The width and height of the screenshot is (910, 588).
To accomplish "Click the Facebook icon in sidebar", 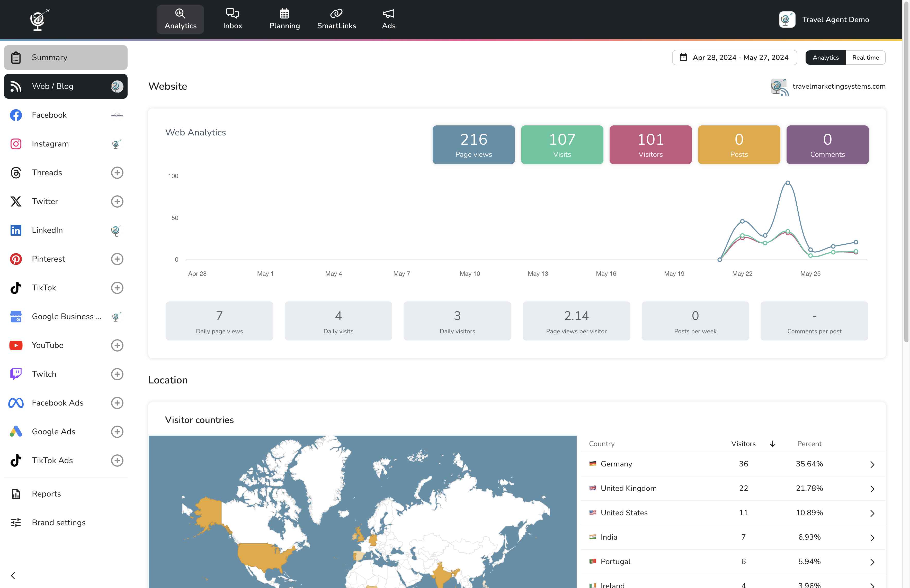I will 16,115.
